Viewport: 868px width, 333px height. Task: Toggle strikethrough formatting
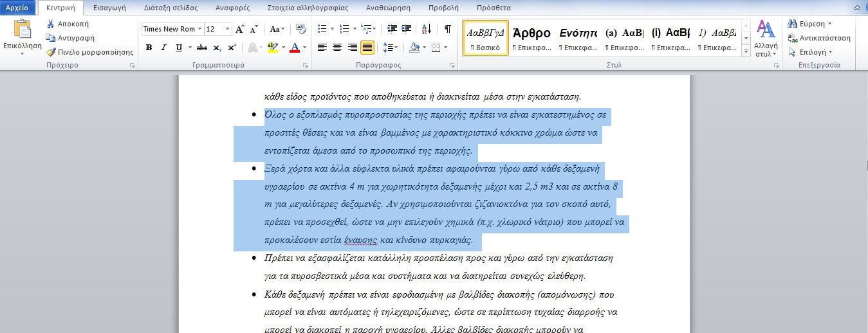(202, 48)
